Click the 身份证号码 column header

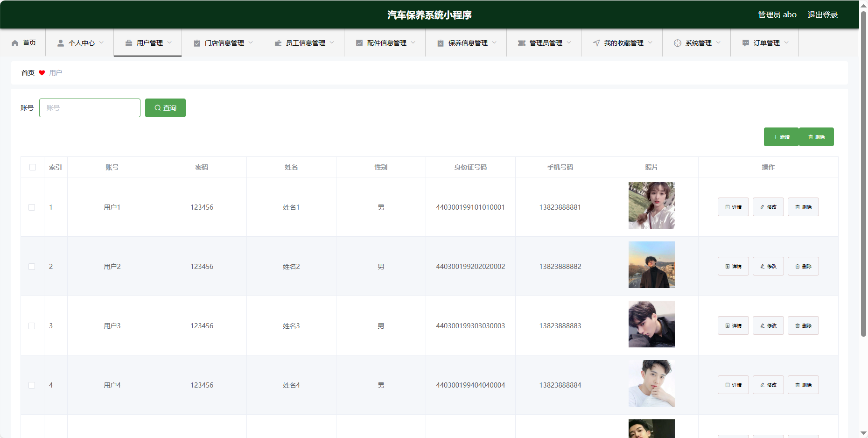[x=470, y=167]
